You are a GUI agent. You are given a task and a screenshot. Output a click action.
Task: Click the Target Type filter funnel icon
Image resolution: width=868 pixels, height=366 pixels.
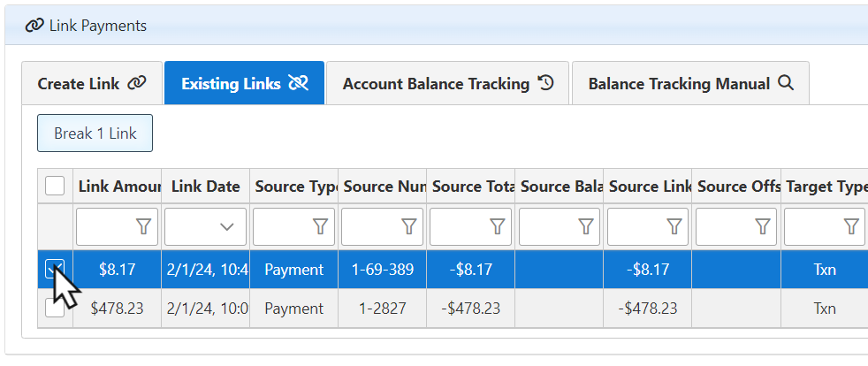point(850,227)
